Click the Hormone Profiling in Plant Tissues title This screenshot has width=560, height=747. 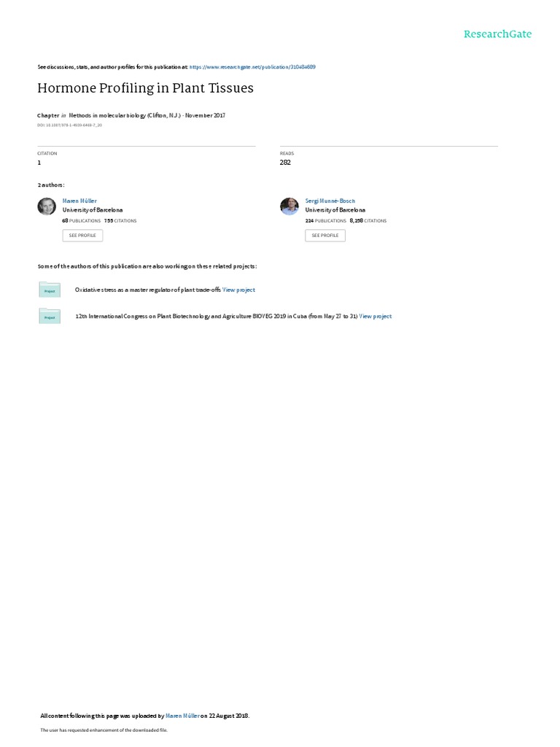145,88
